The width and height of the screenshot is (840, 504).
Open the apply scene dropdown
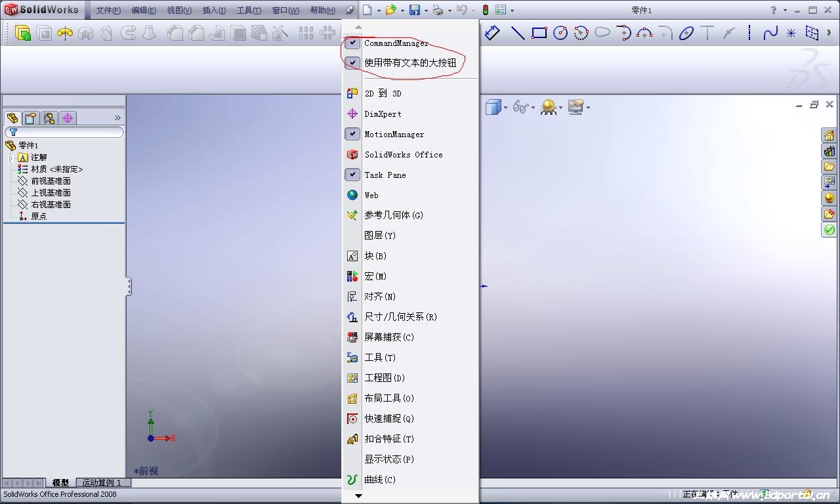560,108
